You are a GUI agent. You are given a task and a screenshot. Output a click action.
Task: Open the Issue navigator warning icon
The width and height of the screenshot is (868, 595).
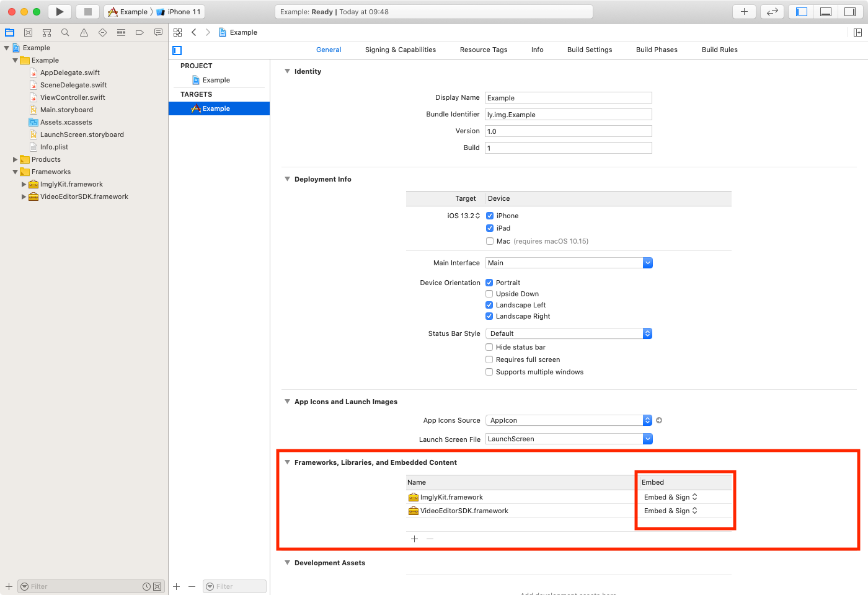84,32
